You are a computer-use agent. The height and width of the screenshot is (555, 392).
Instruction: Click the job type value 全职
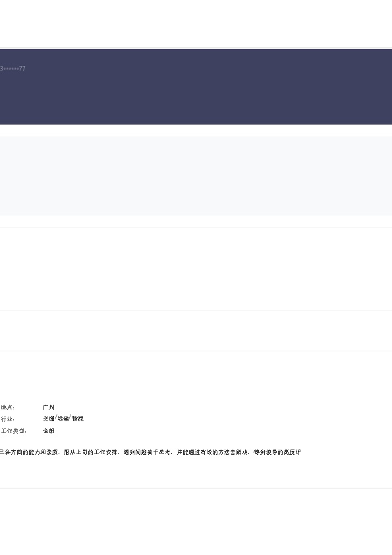(49, 431)
